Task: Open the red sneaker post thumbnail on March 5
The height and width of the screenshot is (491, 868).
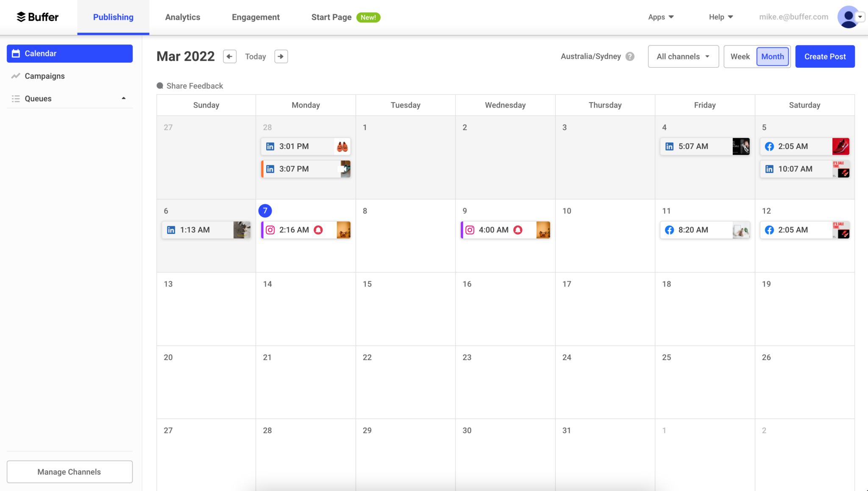Action: coord(841,146)
